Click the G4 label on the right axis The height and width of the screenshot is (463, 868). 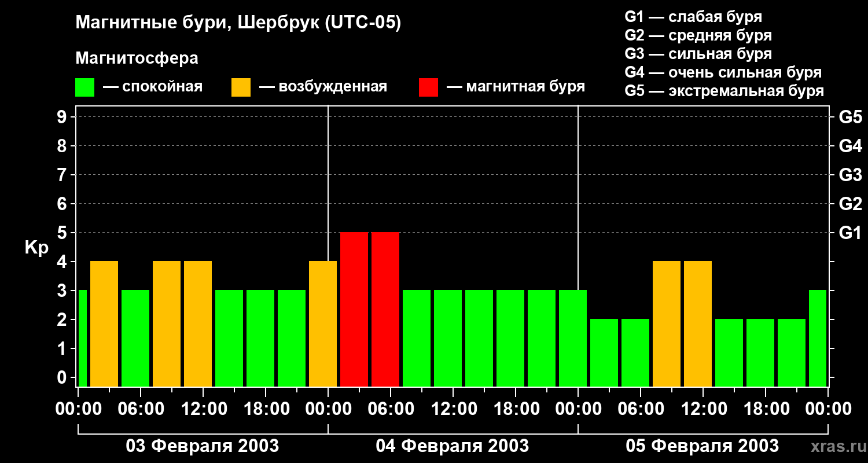(850, 146)
